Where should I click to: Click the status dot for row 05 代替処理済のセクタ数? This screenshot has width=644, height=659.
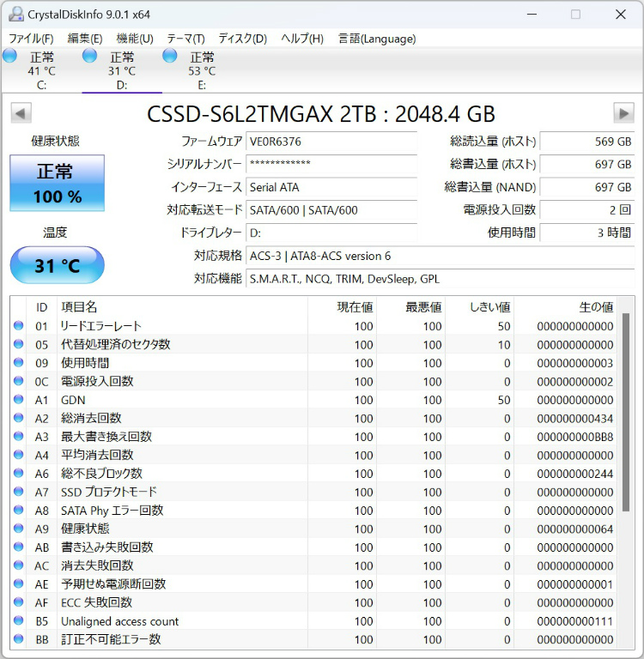tap(19, 344)
